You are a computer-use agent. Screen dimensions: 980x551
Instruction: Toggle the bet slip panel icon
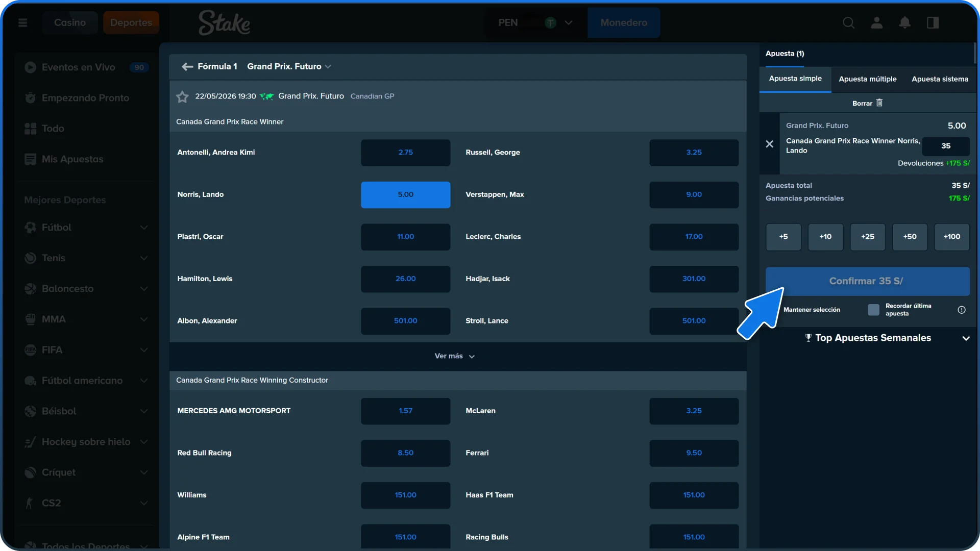933,22
